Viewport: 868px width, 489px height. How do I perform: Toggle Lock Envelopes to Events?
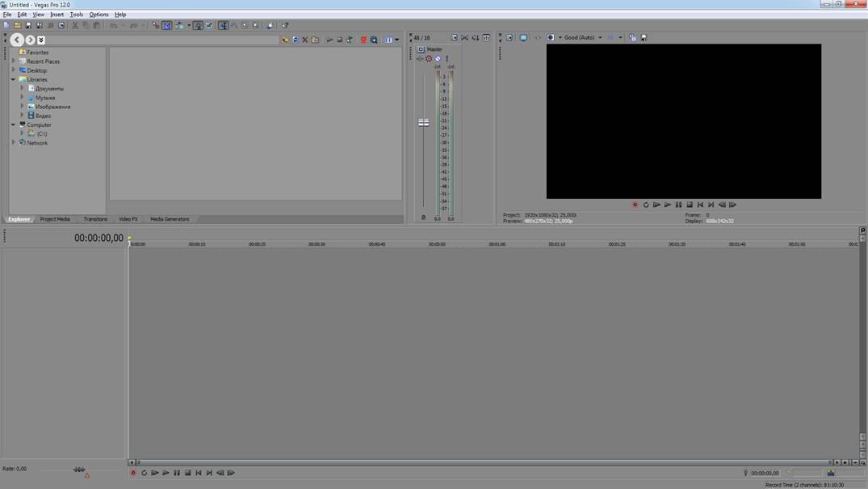[x=198, y=26]
